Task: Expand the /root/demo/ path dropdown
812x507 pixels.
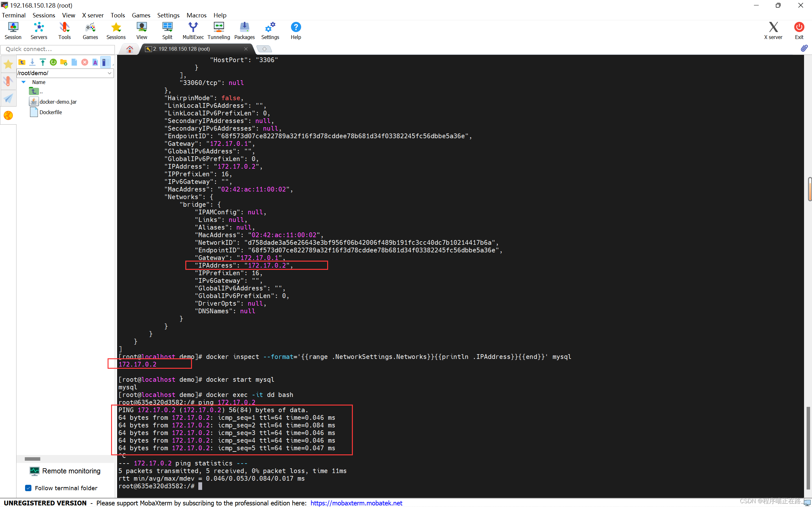Action: [x=109, y=73]
